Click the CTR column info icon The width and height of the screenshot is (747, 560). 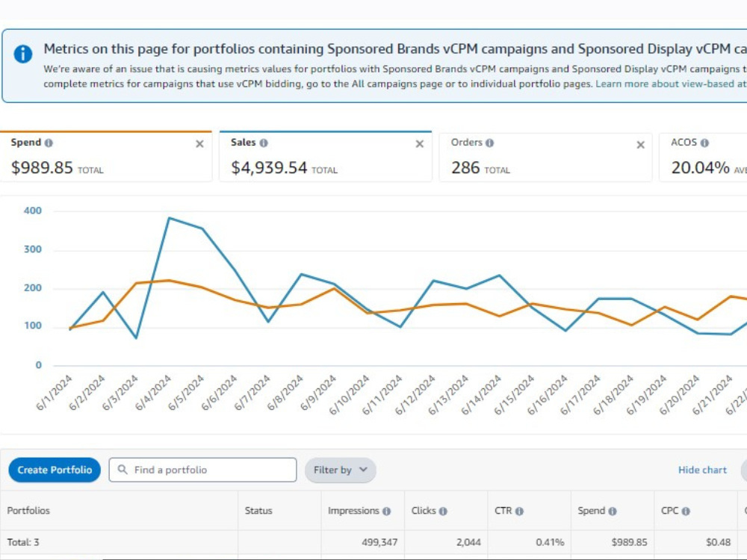pos(519,511)
